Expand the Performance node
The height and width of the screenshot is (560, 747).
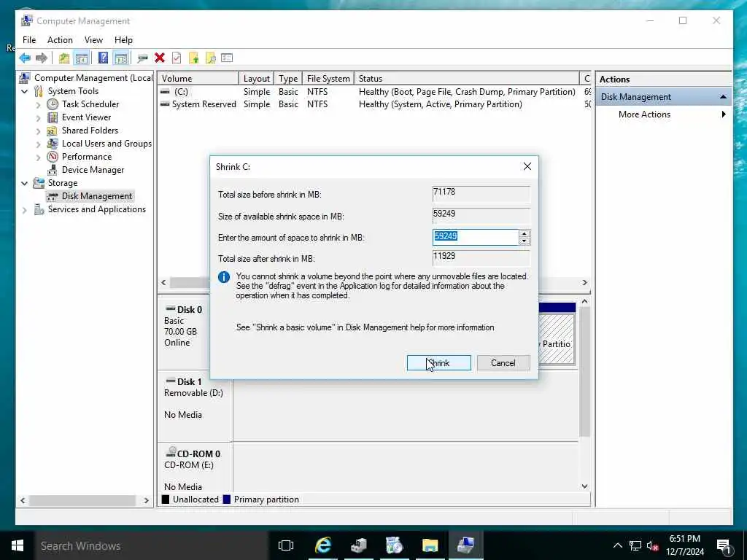[38, 157]
